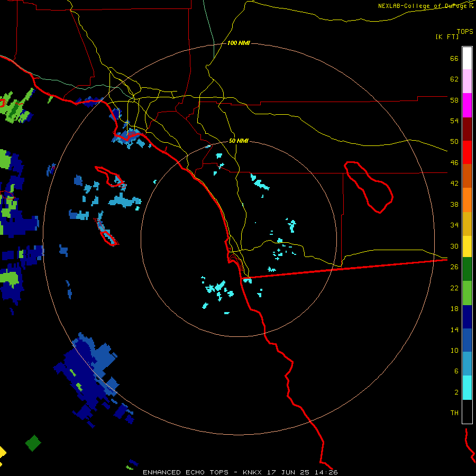Select the light pink legend color band

pos(467,81)
